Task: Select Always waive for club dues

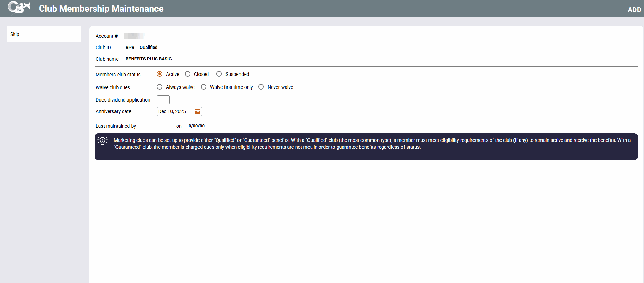Action: tap(160, 87)
